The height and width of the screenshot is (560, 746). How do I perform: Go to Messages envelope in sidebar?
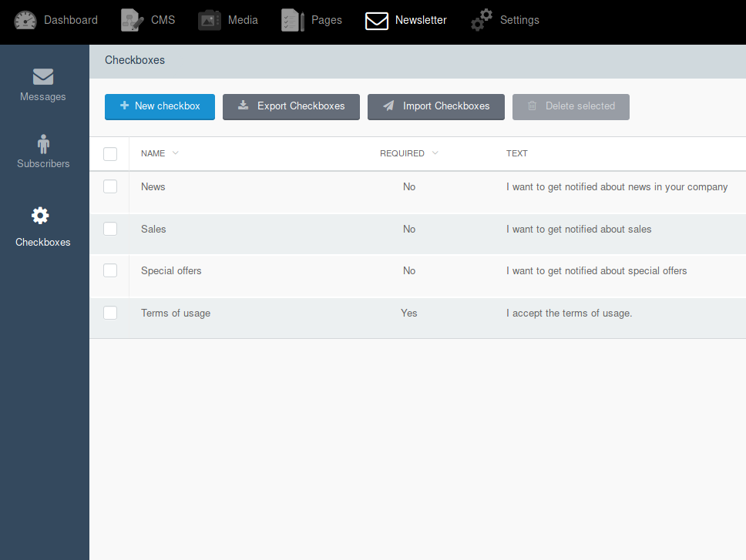pyautogui.click(x=43, y=76)
